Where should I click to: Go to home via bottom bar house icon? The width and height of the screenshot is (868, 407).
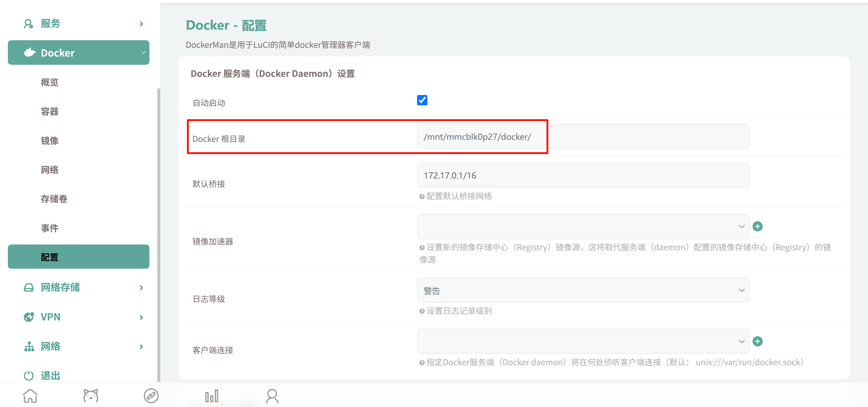pyautogui.click(x=30, y=396)
